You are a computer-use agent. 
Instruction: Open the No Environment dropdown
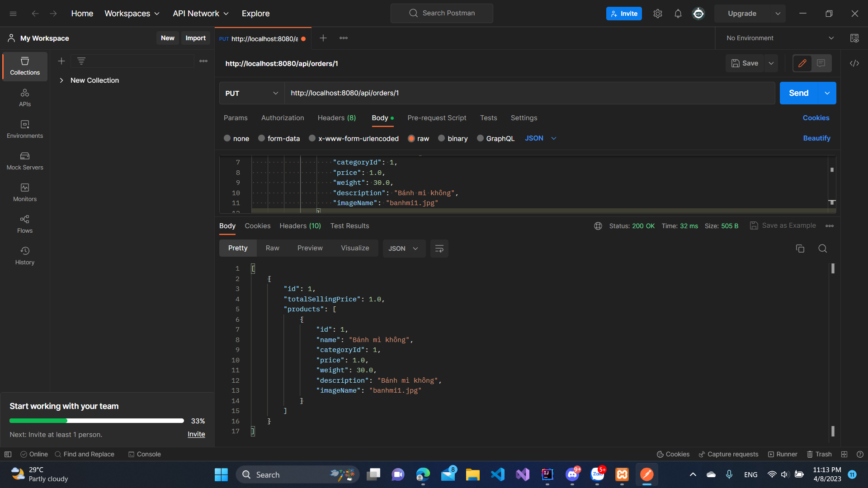coord(778,38)
